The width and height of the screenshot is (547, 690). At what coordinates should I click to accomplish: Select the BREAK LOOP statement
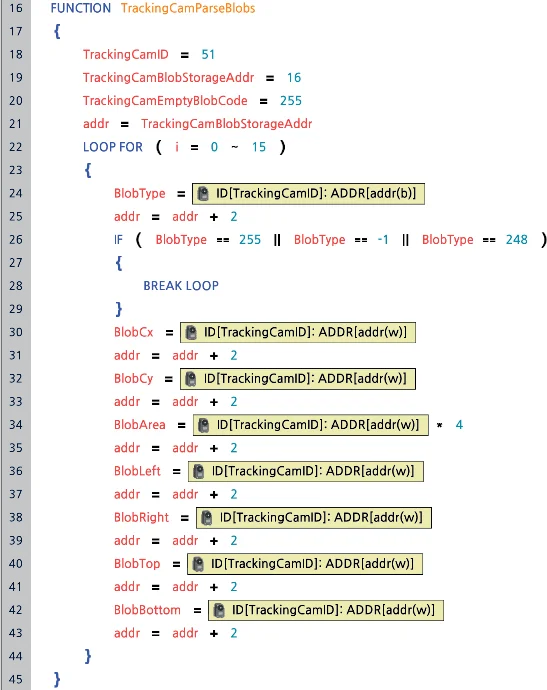(181, 286)
